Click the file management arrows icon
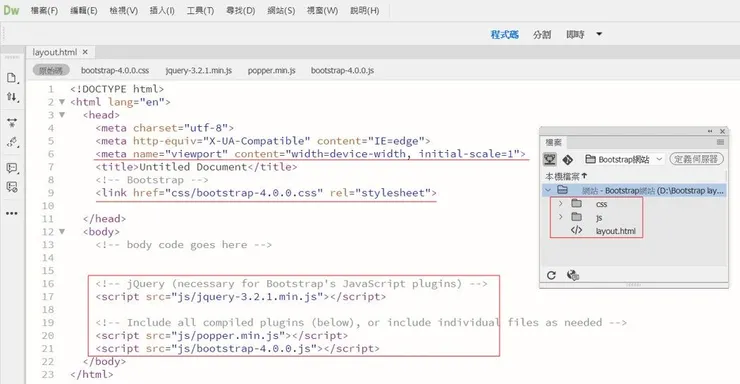740x384 pixels. tap(12, 97)
